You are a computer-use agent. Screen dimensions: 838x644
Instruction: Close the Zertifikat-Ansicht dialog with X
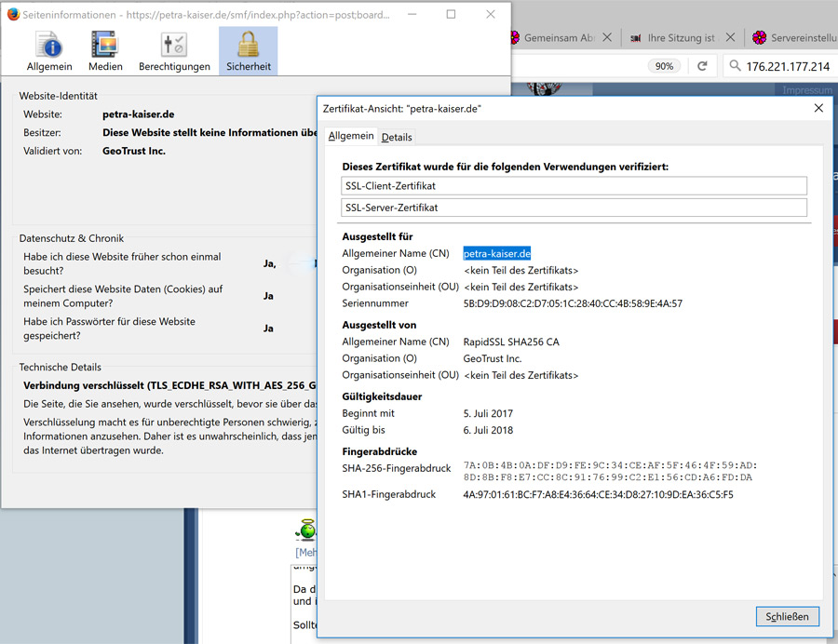click(x=818, y=108)
